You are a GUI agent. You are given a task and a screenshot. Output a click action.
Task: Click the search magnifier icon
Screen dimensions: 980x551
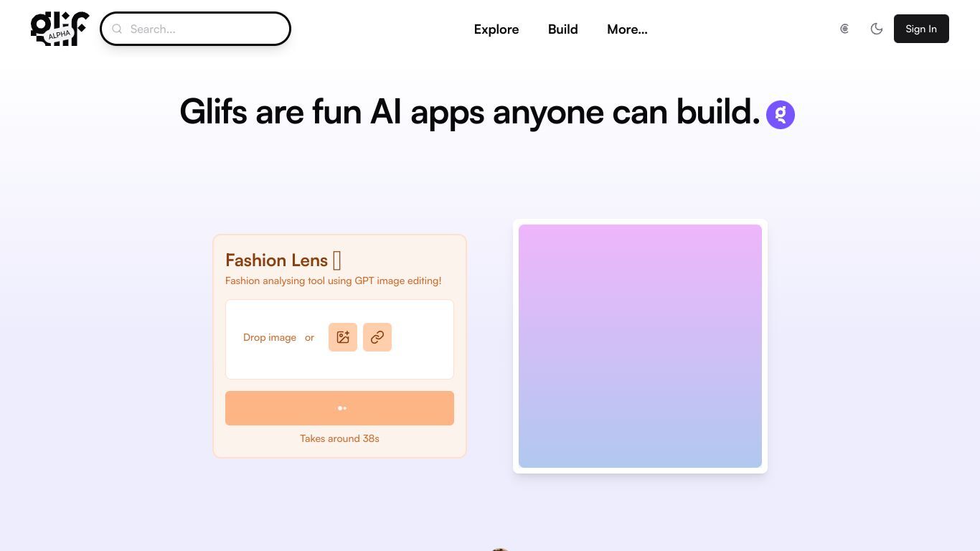(x=117, y=29)
